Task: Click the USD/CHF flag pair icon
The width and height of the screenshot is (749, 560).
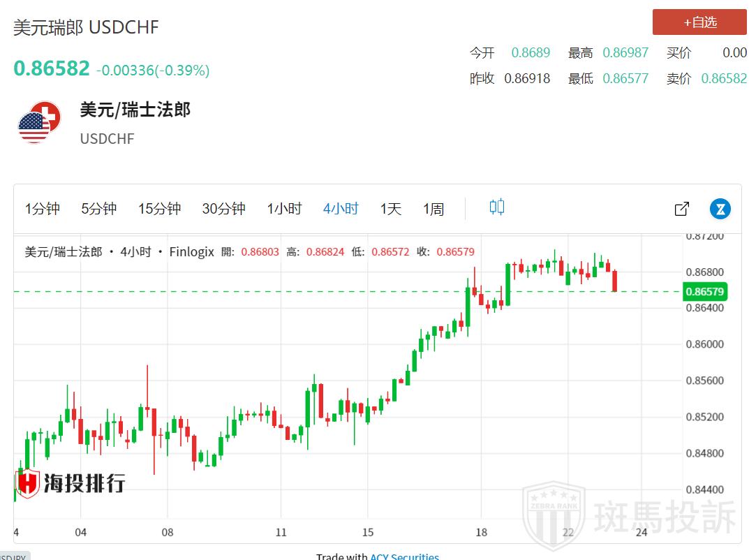Action: (39, 122)
